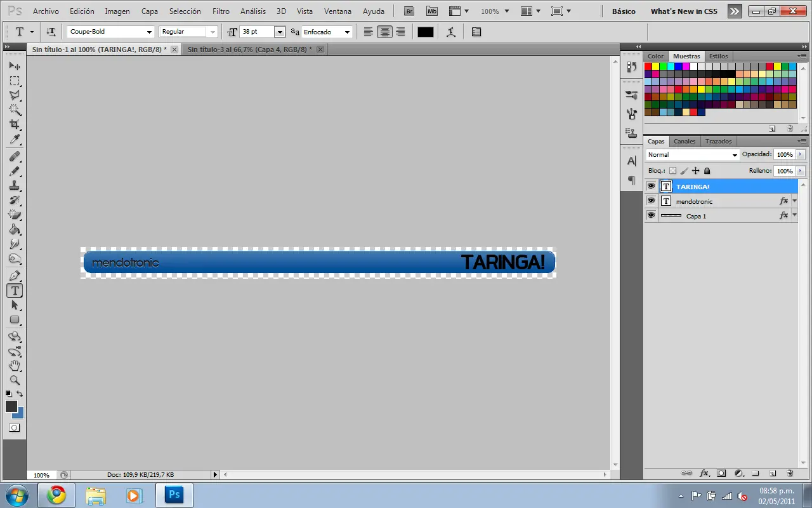Open the Relleno slider arrow
812x508 pixels.
(x=801, y=171)
